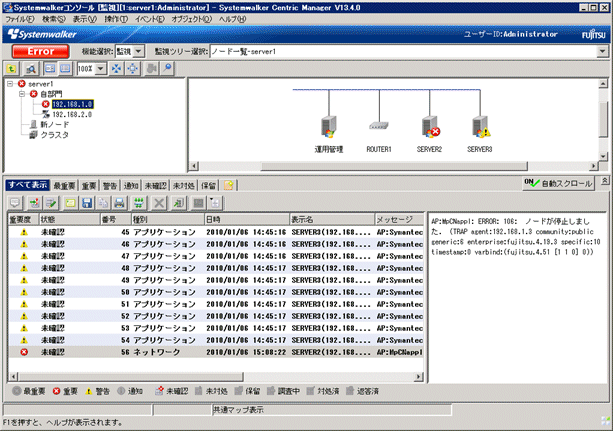The height and width of the screenshot is (431, 613).
Task: Click the printer icon in event toolbar
Action: [x=119, y=203]
